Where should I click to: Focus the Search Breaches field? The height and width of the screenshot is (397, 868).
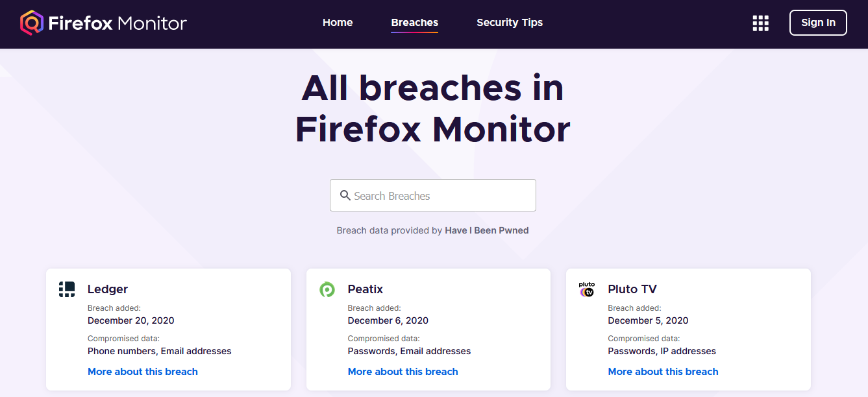[433, 195]
